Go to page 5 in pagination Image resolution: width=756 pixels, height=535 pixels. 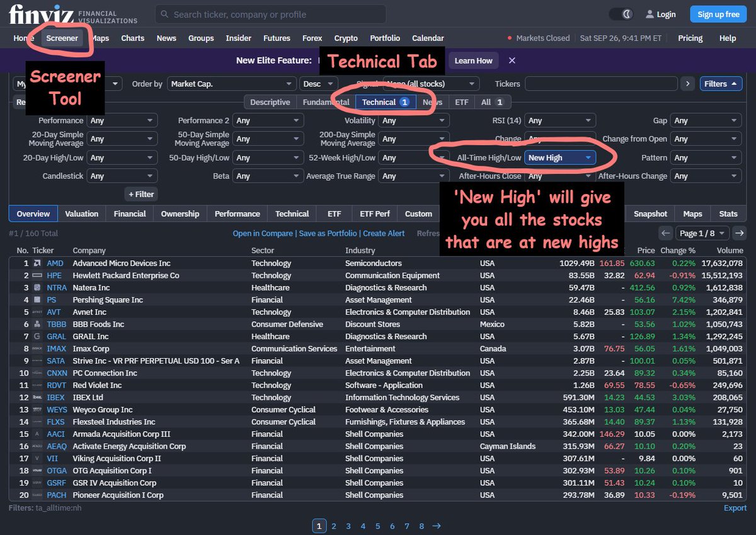coord(378,526)
